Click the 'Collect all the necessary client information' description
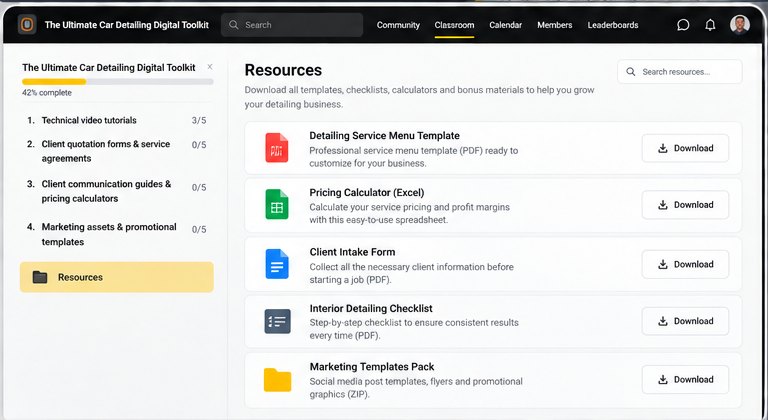768x420 pixels. pyautogui.click(x=411, y=273)
